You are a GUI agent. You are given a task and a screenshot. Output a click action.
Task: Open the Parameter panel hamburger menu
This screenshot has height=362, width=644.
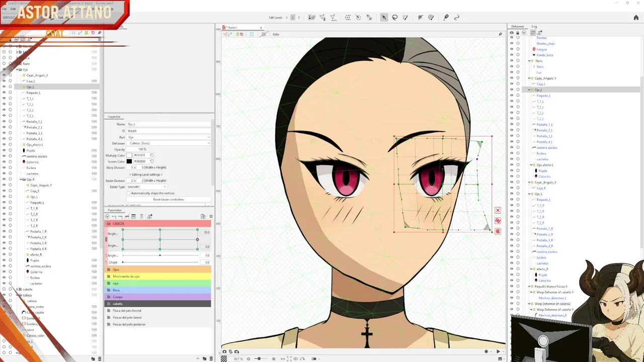pyautogui.click(x=211, y=217)
